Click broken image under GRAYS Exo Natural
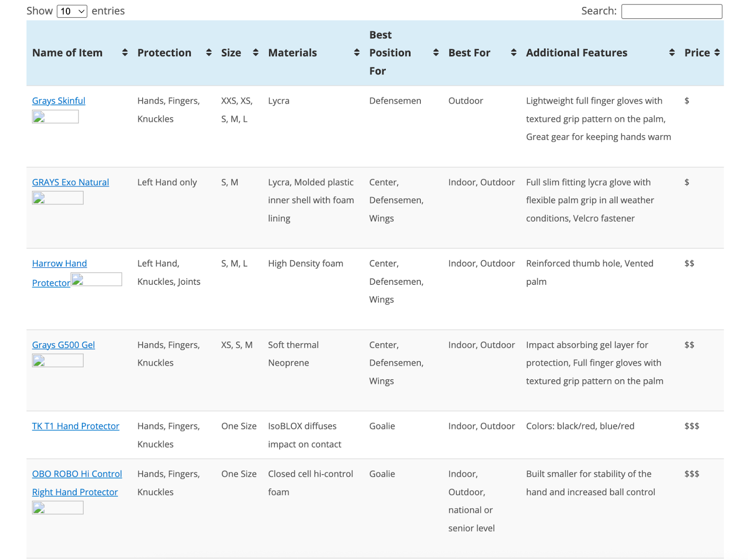The image size is (748, 560). click(58, 198)
